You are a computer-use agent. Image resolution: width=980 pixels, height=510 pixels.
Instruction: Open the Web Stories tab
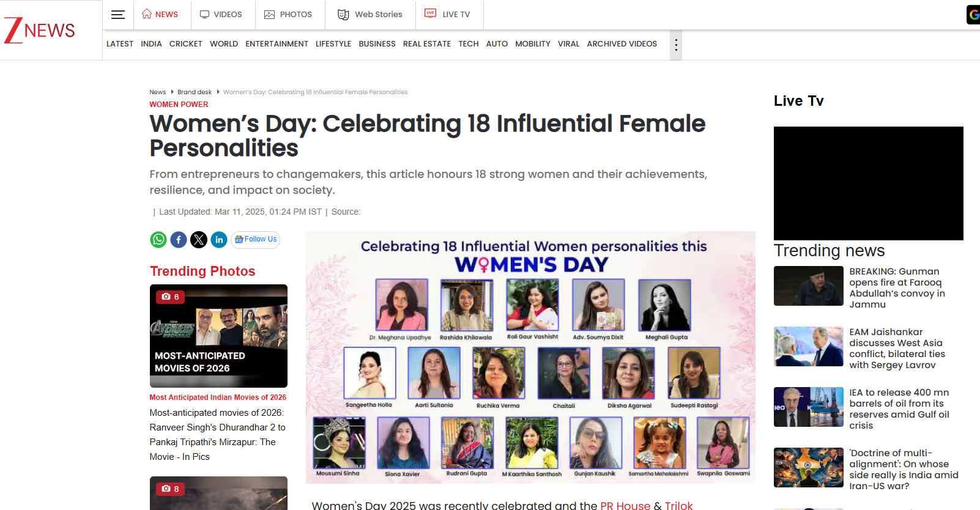(370, 14)
